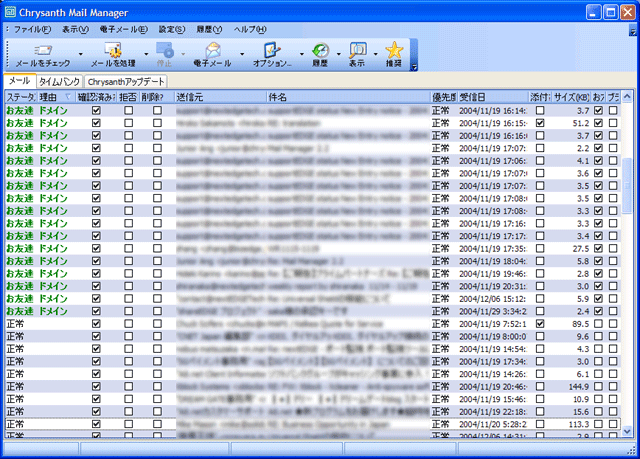Click the vertical scrollbar up arrow
The height and width of the screenshot is (459, 640).
627,97
